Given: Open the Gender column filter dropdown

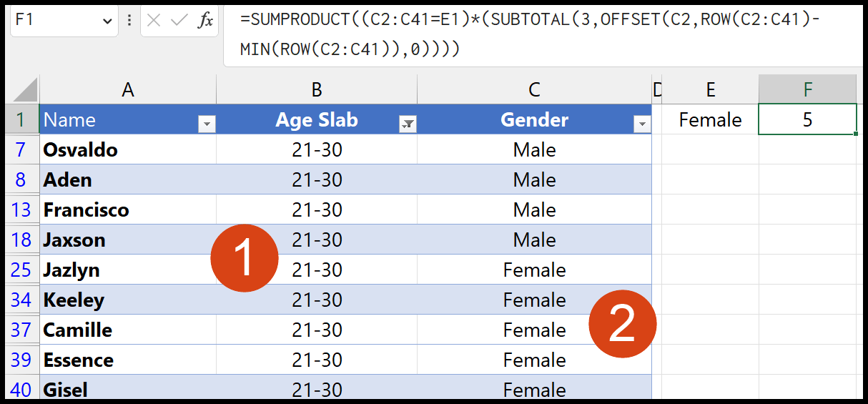Looking at the screenshot, I should pyautogui.click(x=641, y=124).
